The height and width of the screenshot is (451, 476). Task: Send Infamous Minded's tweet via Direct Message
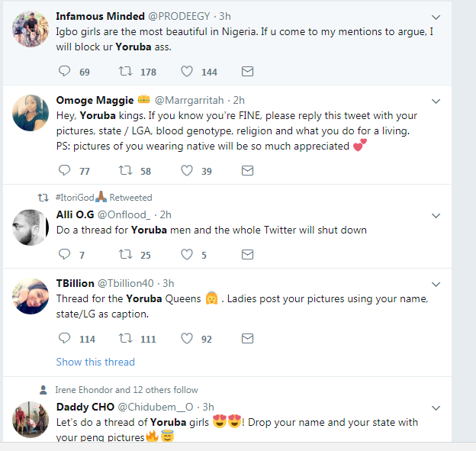click(247, 71)
